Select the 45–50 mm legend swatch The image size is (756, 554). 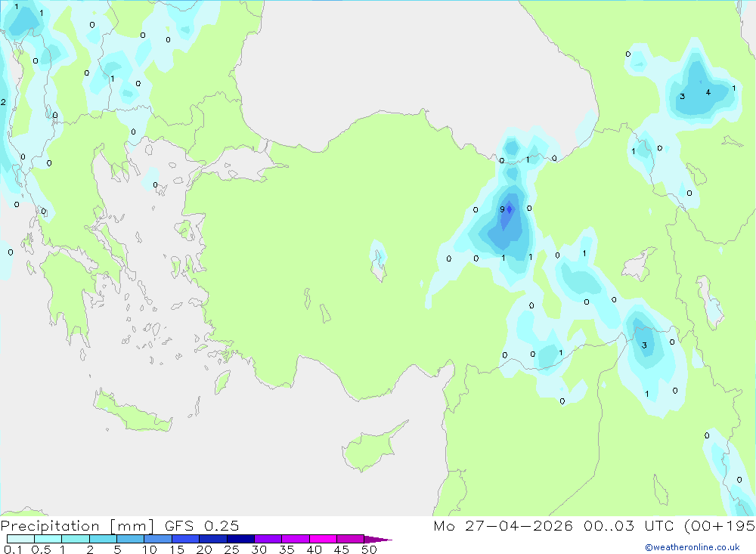(350, 539)
